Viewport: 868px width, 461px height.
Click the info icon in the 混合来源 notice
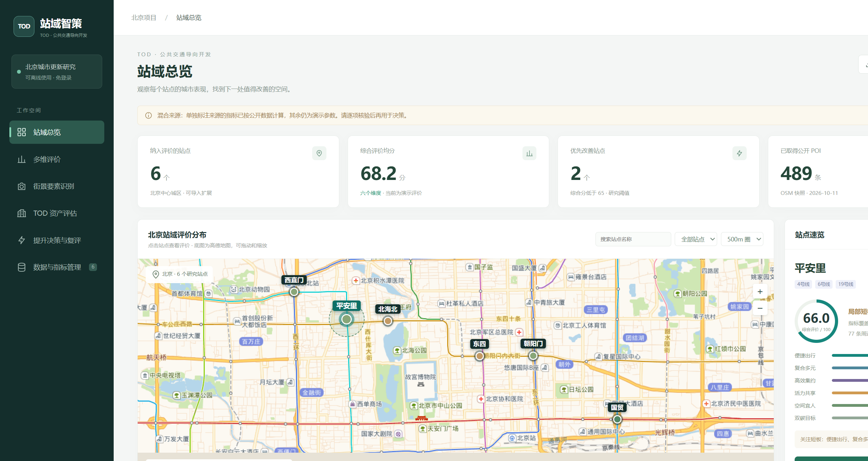pos(148,115)
